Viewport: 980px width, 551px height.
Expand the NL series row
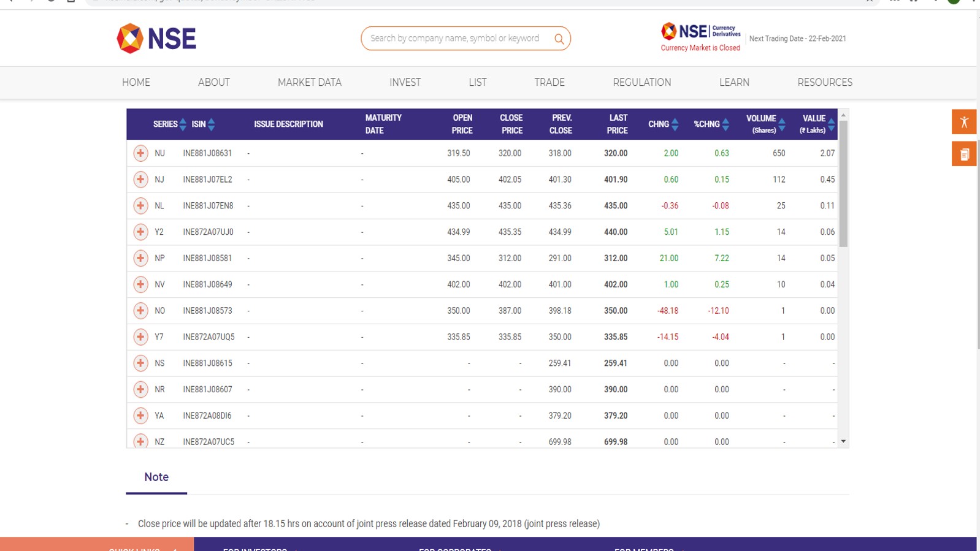coord(140,206)
